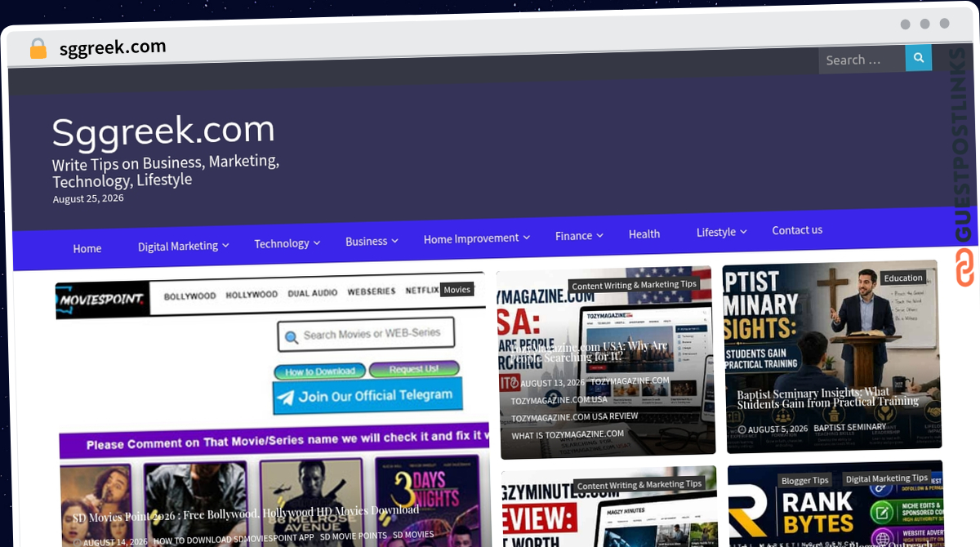The image size is (980, 547).
Task: Open the Home Improvement menu item
Action: (471, 238)
